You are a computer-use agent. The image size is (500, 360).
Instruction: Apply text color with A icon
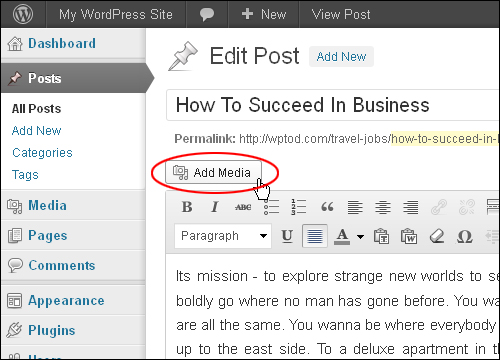342,236
